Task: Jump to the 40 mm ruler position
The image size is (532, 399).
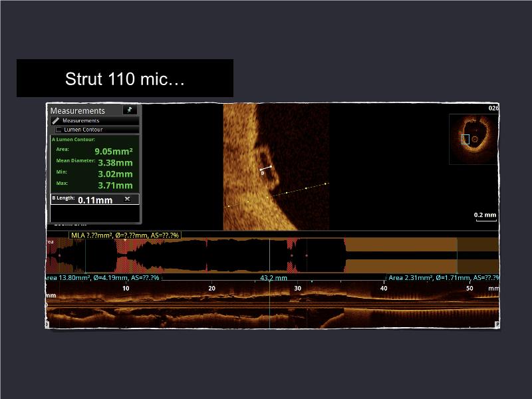Action: pos(383,288)
